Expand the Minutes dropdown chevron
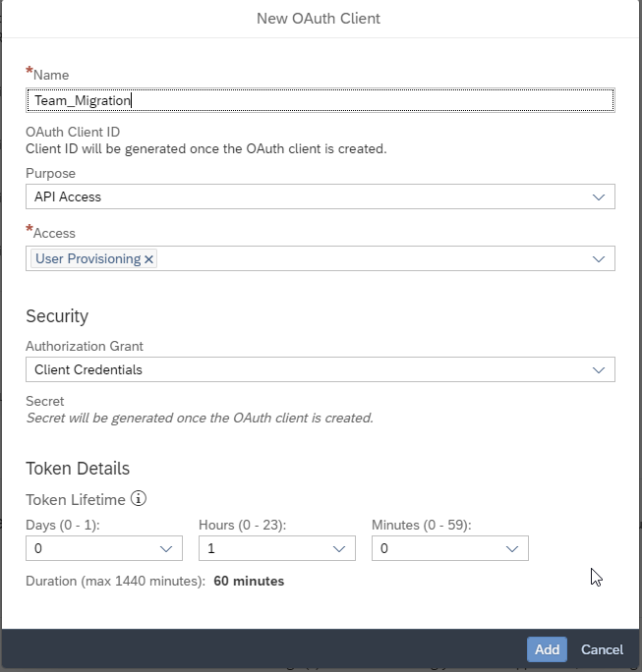Screen dimensions: 642x672 [512, 548]
